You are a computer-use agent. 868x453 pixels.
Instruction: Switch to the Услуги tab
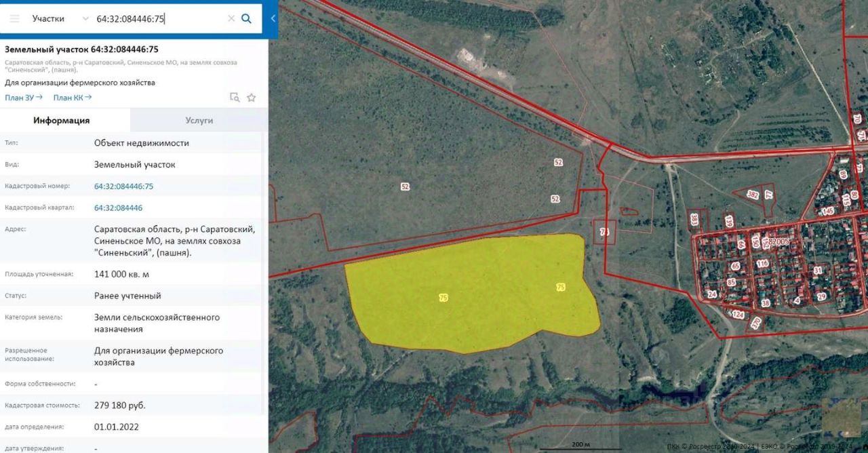[199, 120]
